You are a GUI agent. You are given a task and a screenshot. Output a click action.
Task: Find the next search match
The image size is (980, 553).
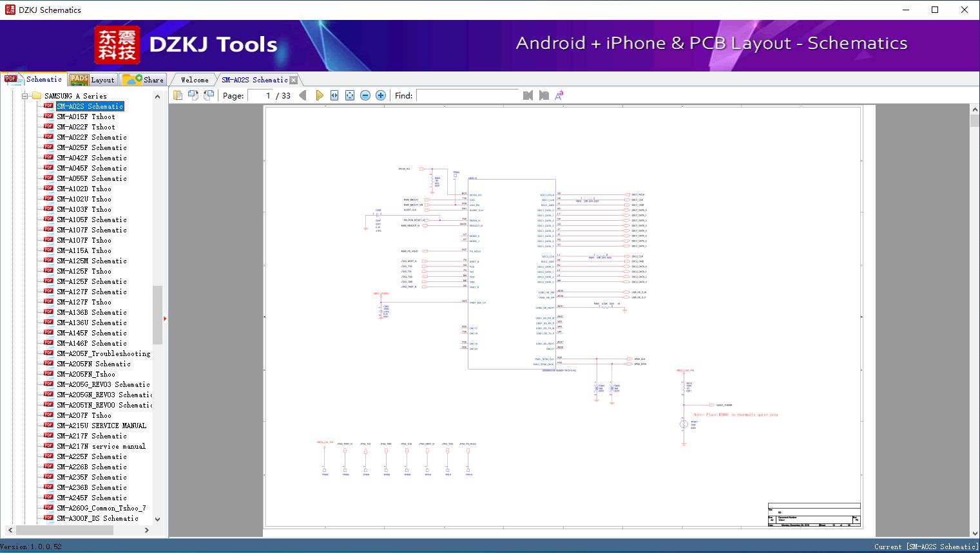pyautogui.click(x=544, y=95)
